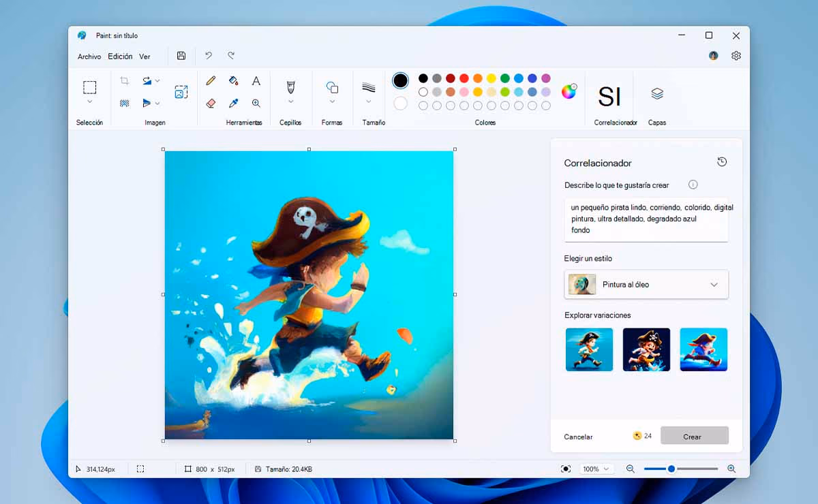Click the Redo arrow
818x504 pixels.
231,56
